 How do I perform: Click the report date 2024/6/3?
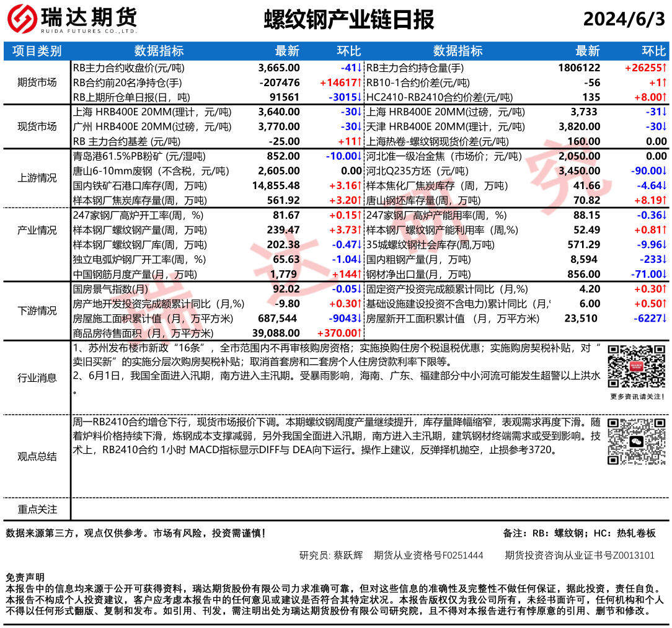[x=624, y=20]
